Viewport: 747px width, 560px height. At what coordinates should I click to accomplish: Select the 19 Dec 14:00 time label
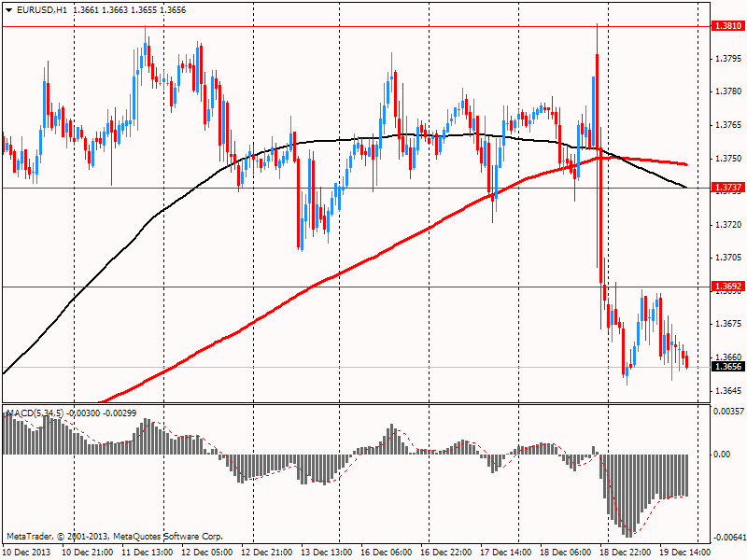click(x=685, y=553)
